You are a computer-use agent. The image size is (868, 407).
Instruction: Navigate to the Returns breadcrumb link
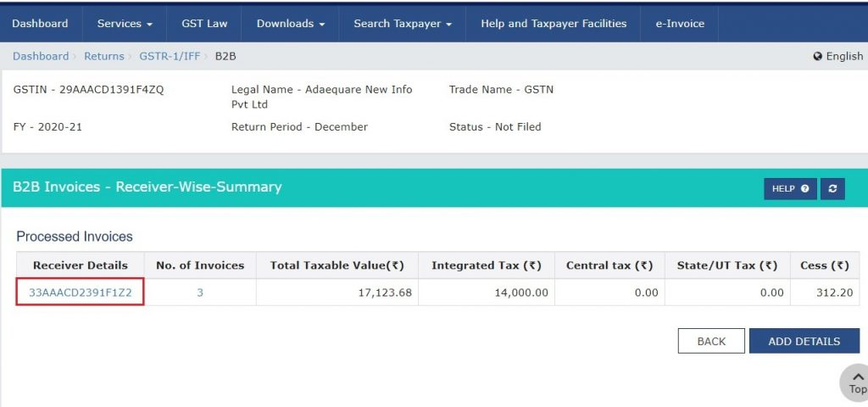point(103,56)
